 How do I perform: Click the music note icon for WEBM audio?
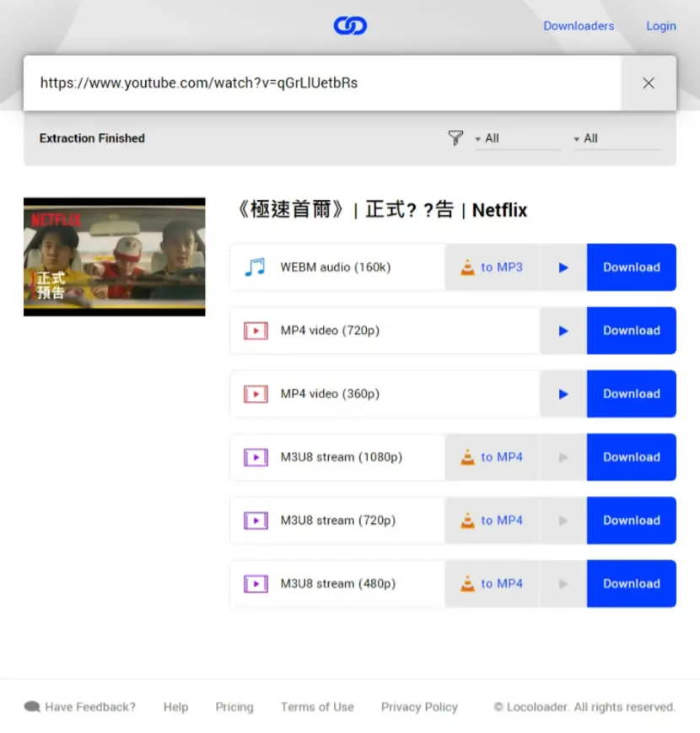click(x=256, y=267)
